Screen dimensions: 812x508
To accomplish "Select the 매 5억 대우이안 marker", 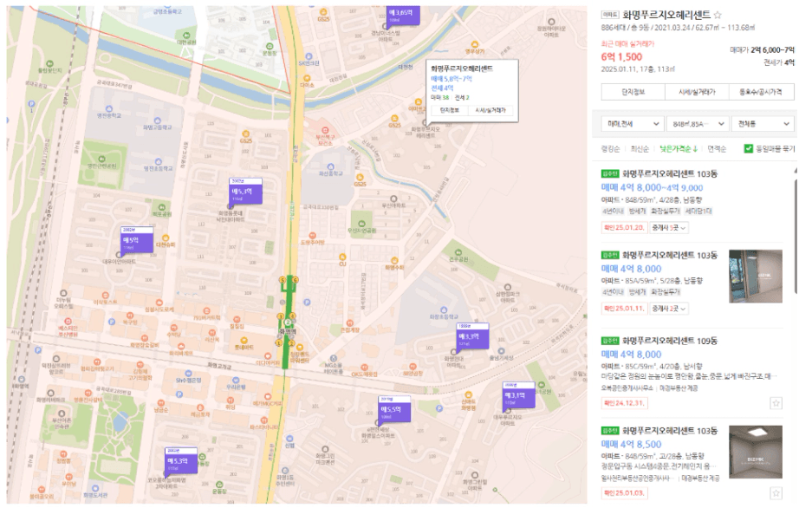I will coord(137,240).
